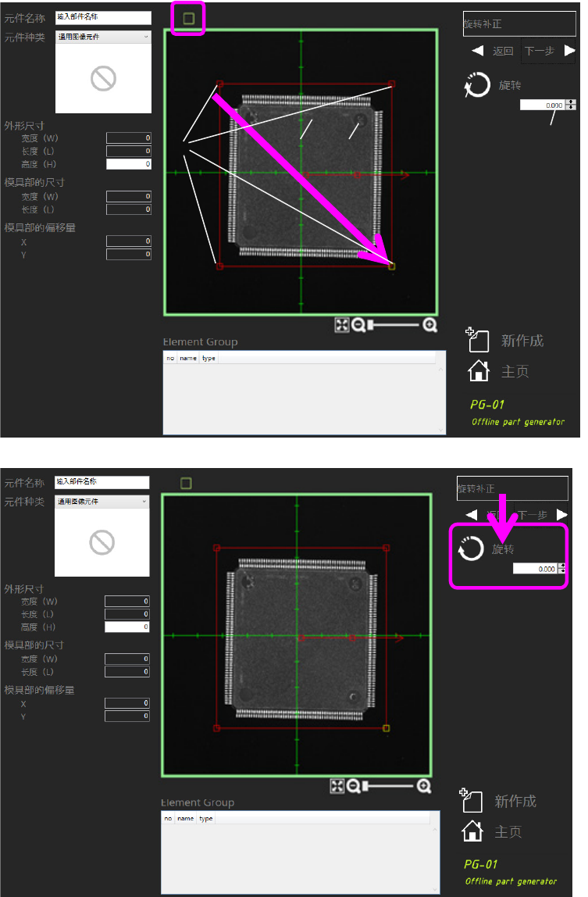Click the 旋转 label in the upper window
The width and height of the screenshot is (588, 897).
click(510, 85)
